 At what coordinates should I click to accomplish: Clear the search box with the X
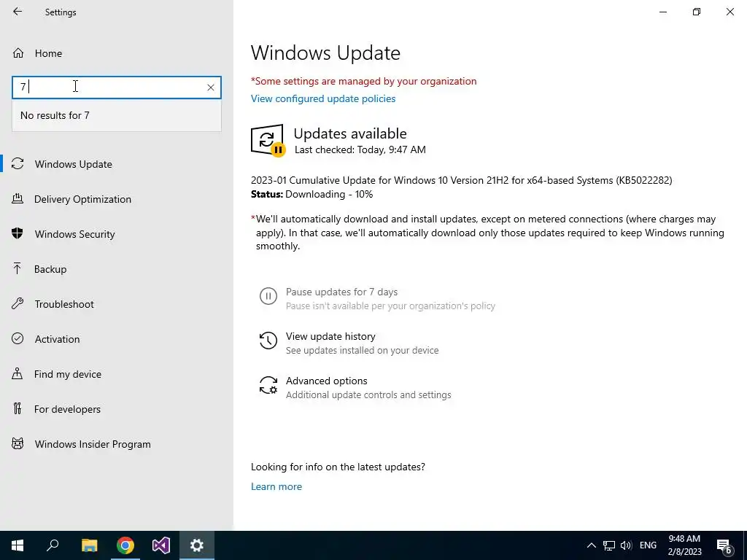[x=211, y=87]
